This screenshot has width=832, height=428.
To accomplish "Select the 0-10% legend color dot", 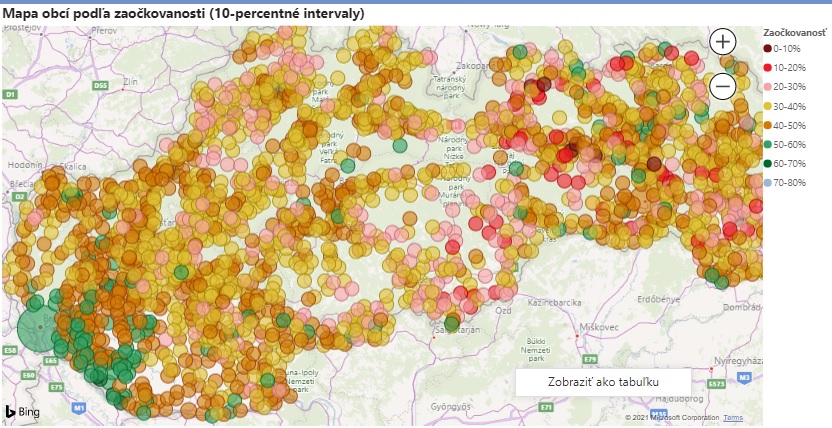I will pos(768,49).
